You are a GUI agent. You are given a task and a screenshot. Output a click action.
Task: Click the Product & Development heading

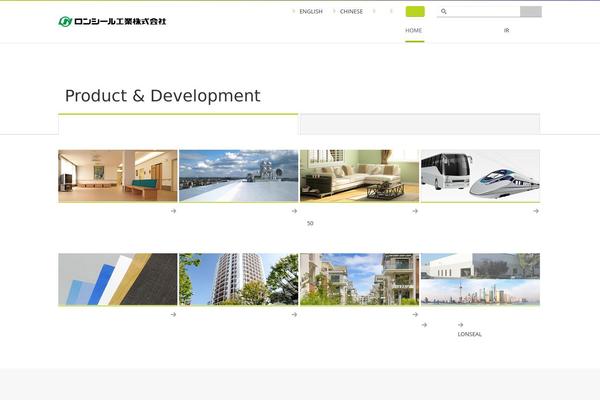[x=163, y=96]
